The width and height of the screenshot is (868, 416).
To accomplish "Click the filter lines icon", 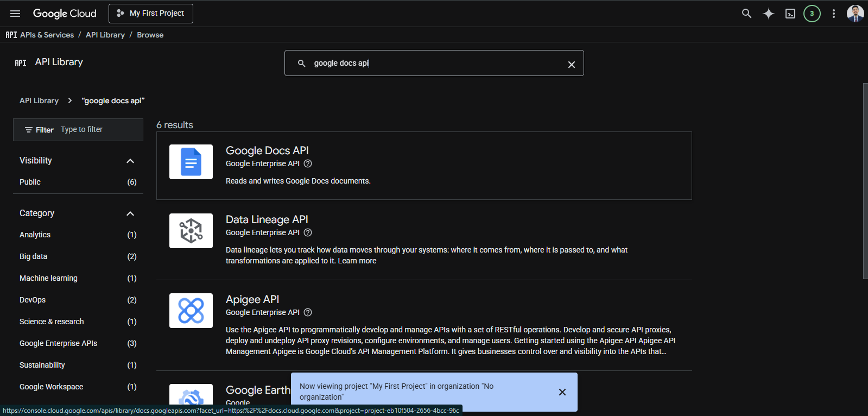I will 29,130.
